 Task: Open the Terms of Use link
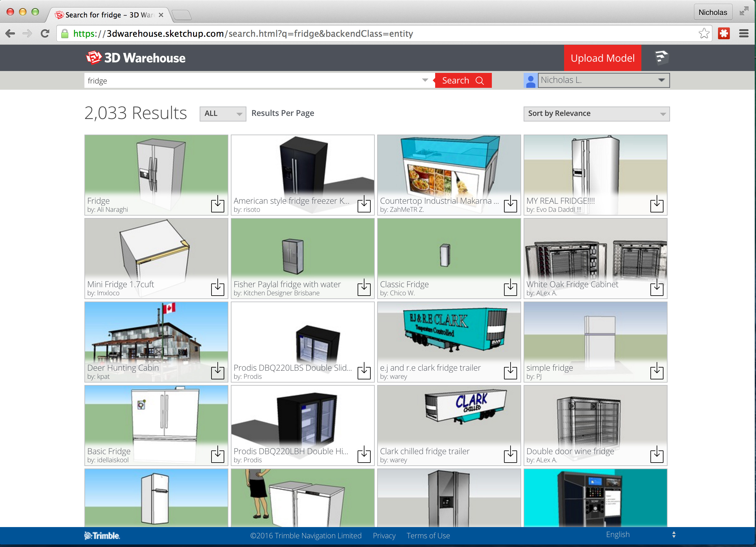point(428,536)
